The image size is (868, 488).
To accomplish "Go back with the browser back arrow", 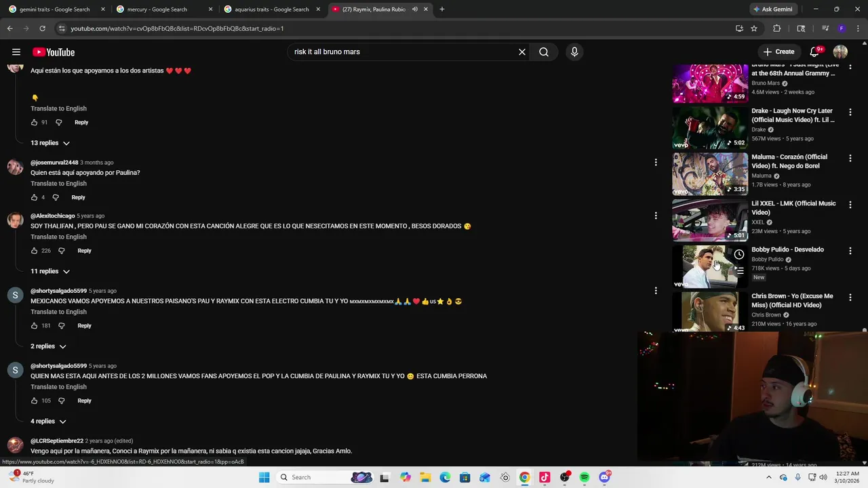I will coord(9,28).
